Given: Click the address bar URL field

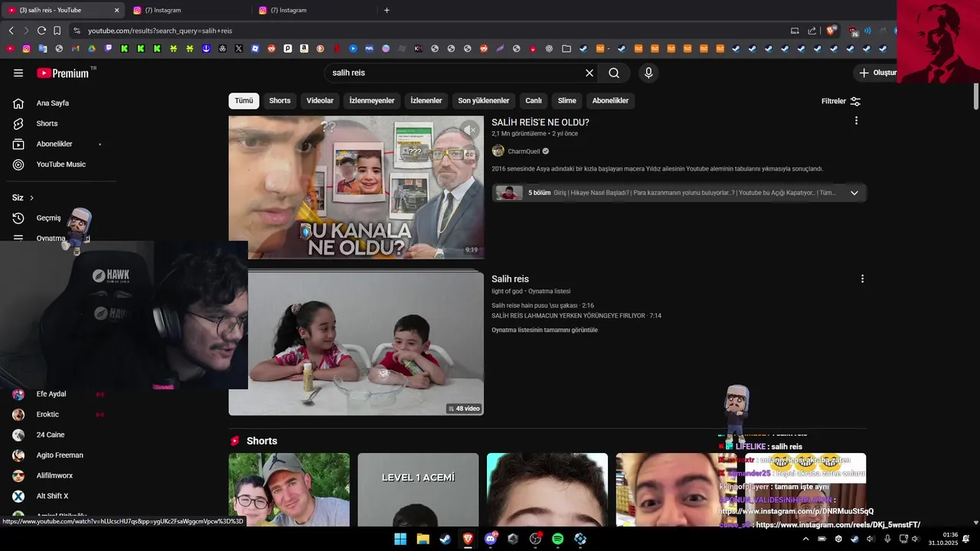Looking at the screenshot, I should (x=429, y=31).
